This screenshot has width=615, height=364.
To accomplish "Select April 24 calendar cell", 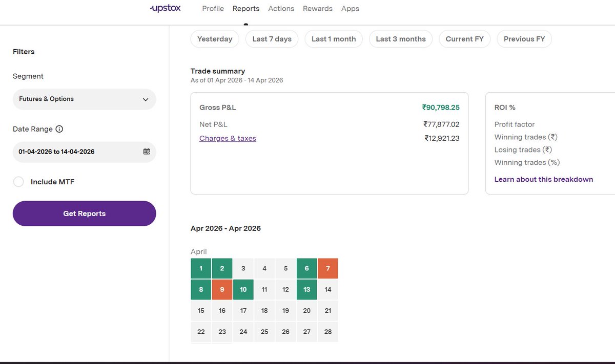I will click(x=243, y=332).
